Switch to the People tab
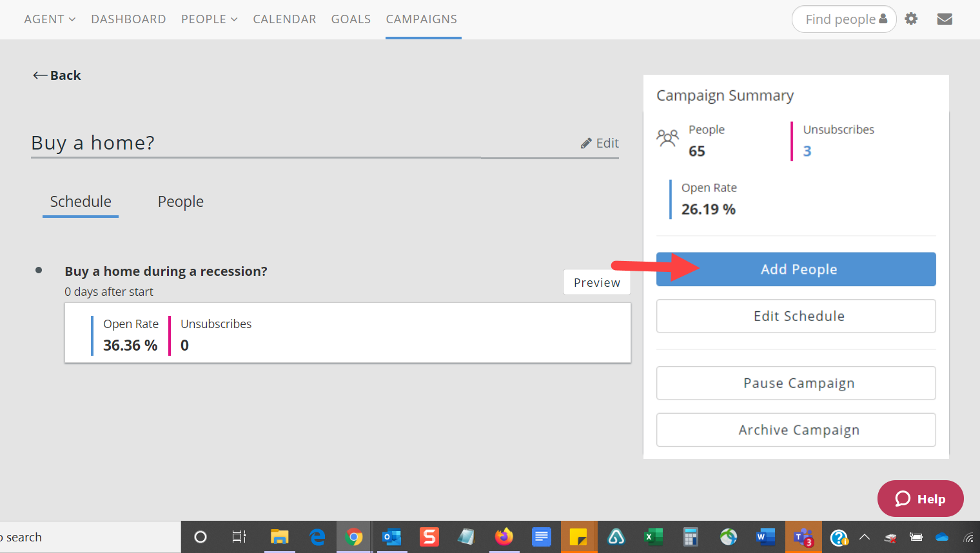This screenshot has height=553, width=980. 181,202
